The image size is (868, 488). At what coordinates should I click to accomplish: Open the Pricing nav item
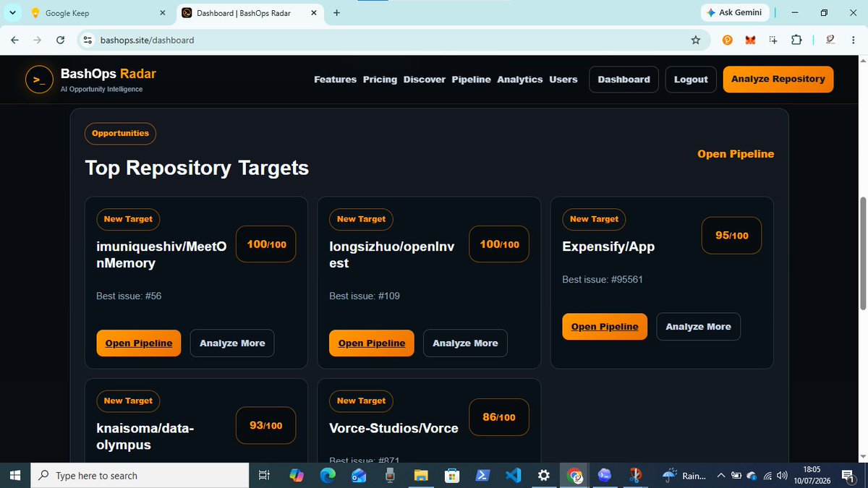click(380, 80)
